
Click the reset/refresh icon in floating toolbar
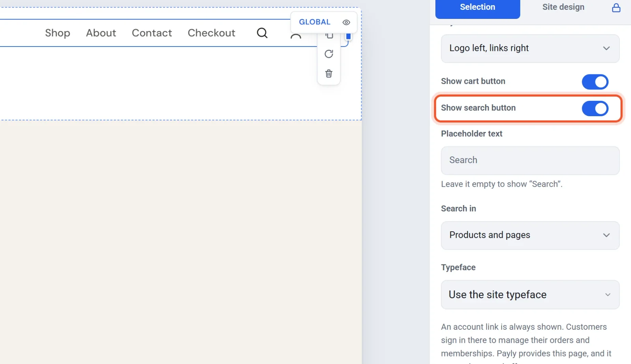click(x=329, y=54)
